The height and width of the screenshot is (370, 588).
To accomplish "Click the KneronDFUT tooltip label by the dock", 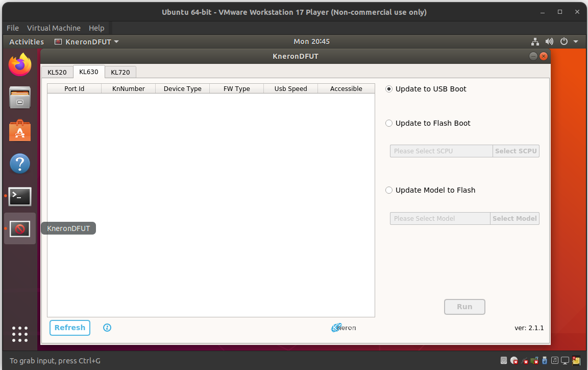I will click(x=68, y=228).
